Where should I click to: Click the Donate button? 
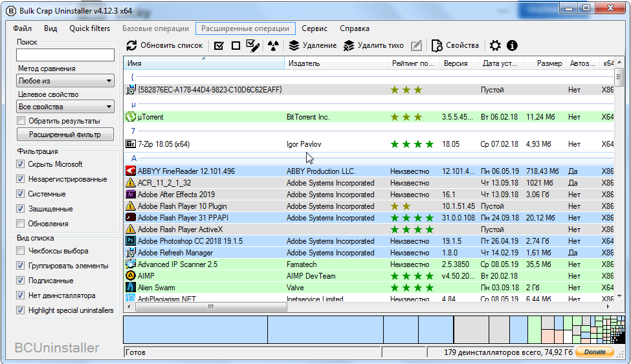595,352
